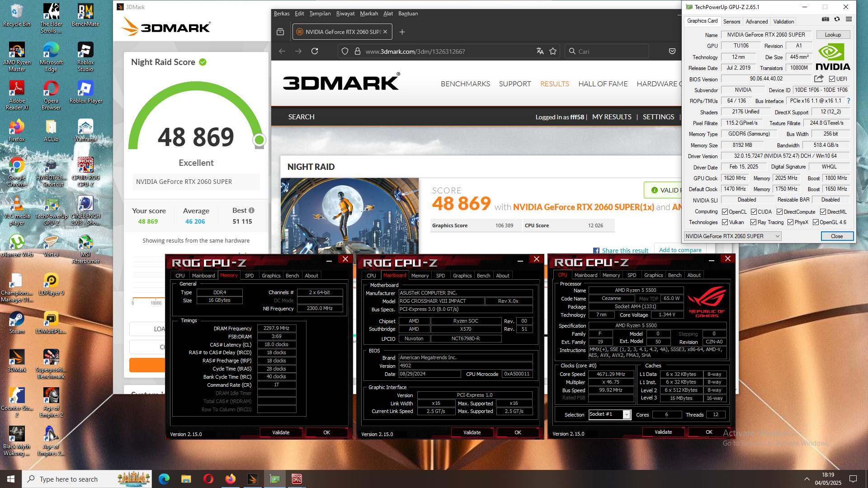Screen dimensions: 868x488
Task: Switch to the Sensors tab in GPU-Z
Action: [x=731, y=21]
